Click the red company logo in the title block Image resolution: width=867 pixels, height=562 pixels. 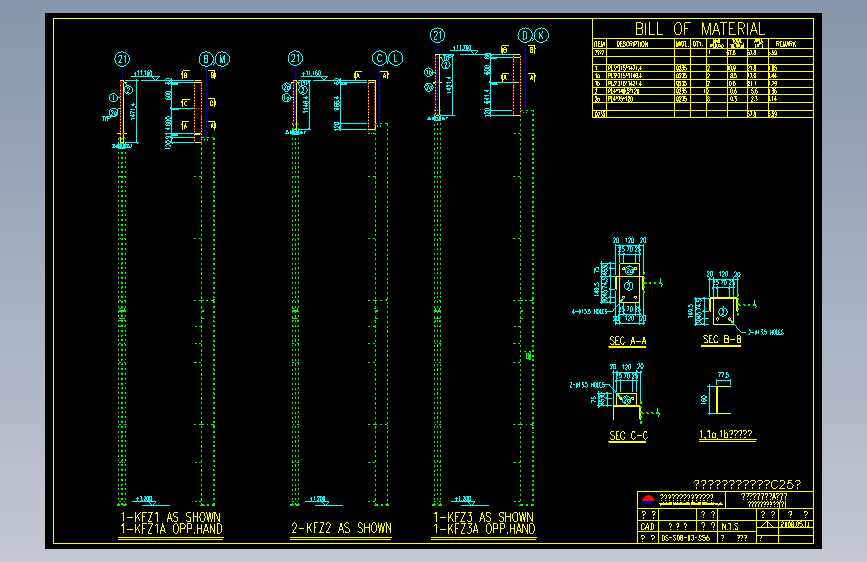pos(648,500)
